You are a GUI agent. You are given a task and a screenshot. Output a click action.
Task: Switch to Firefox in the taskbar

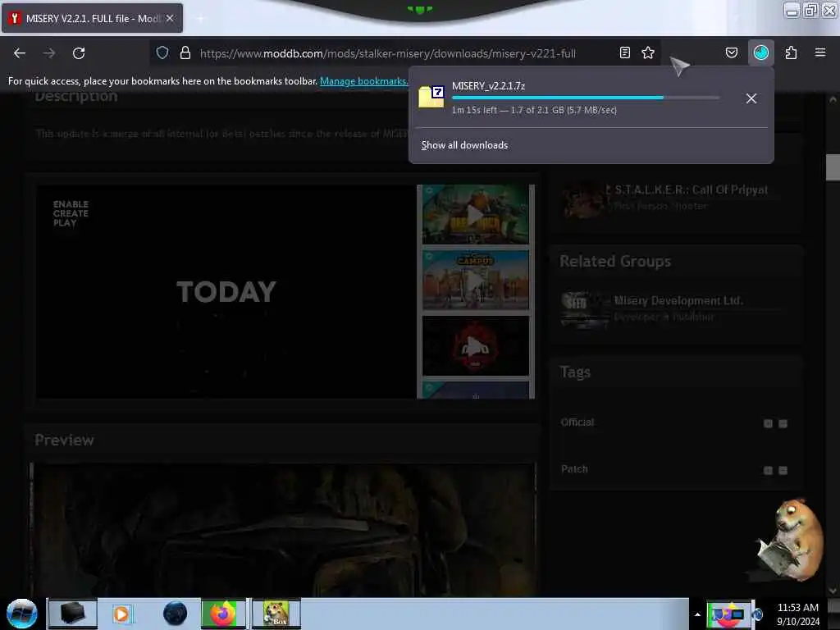click(x=223, y=614)
